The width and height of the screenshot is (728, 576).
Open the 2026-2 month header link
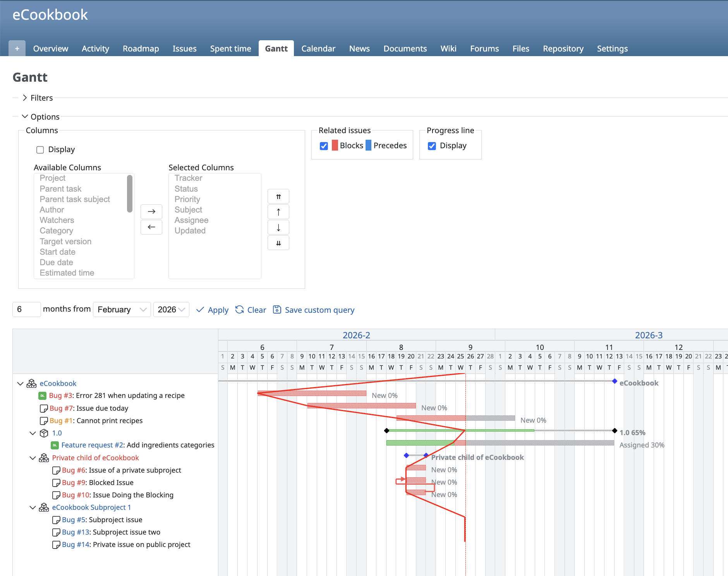click(356, 335)
